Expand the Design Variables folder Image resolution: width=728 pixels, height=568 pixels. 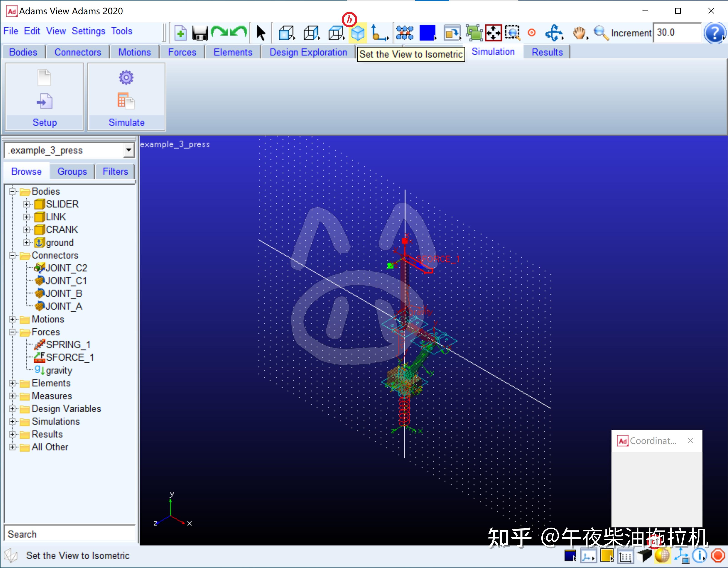pos(12,409)
